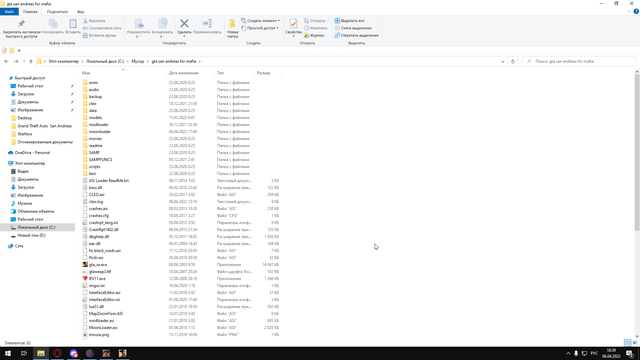This screenshot has height=360, width=640.
Task: Click Журнал history item in ribbon
Action: [x=314, y=36]
